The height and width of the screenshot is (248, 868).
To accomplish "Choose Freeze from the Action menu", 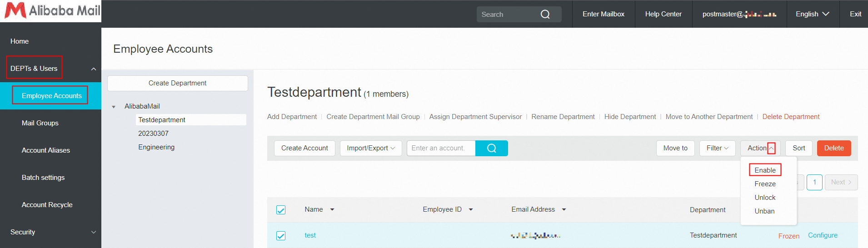I will (765, 184).
